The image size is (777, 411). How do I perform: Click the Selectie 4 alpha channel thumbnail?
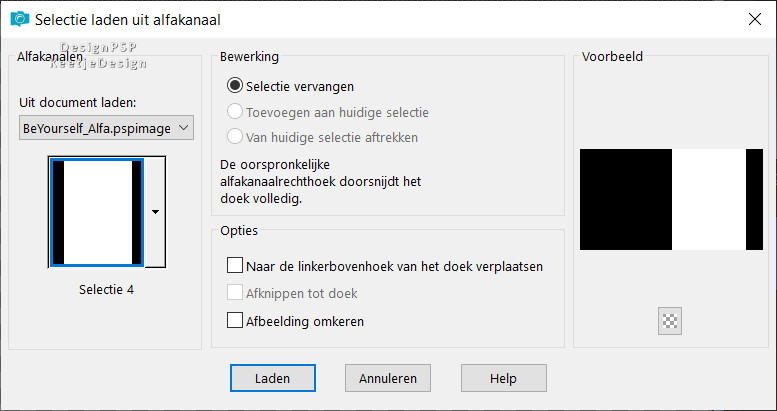pos(97,212)
